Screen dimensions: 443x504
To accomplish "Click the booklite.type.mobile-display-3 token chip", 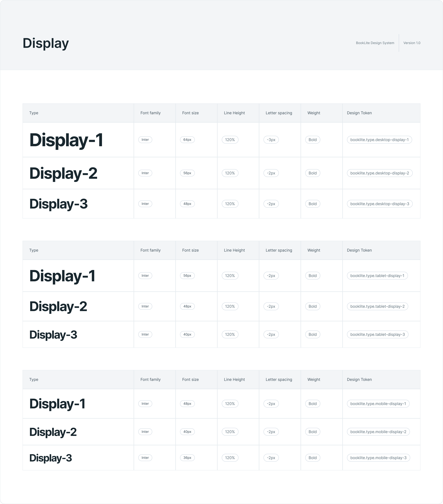I will coord(378,458).
